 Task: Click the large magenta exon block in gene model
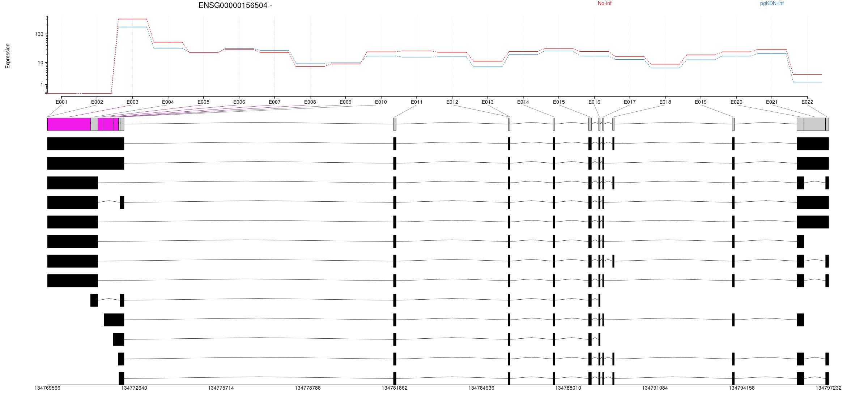pos(69,124)
